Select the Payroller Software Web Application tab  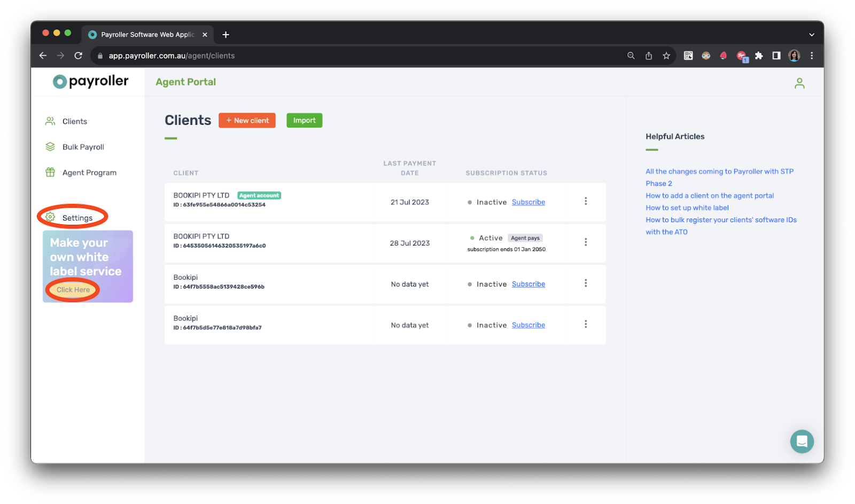click(x=147, y=35)
